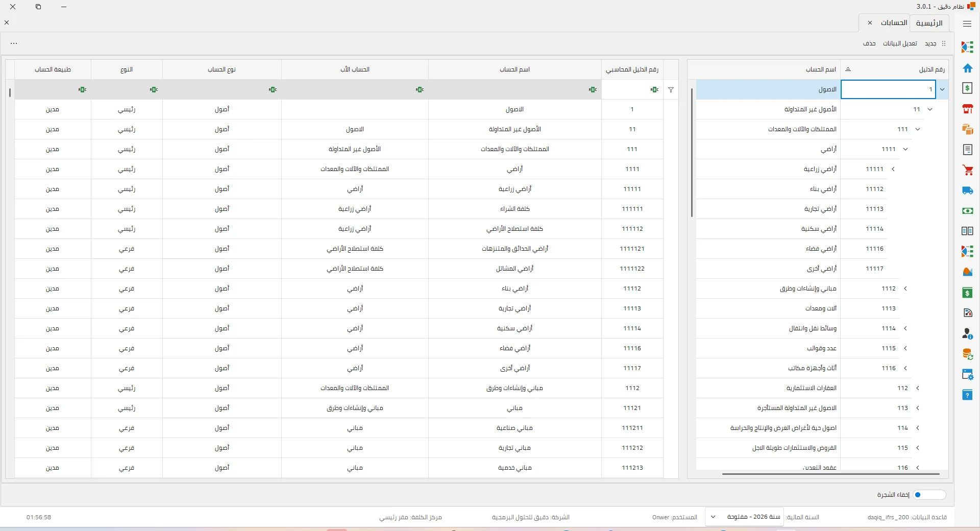
Task: Close the الحسابات tab
Action: [x=870, y=23]
